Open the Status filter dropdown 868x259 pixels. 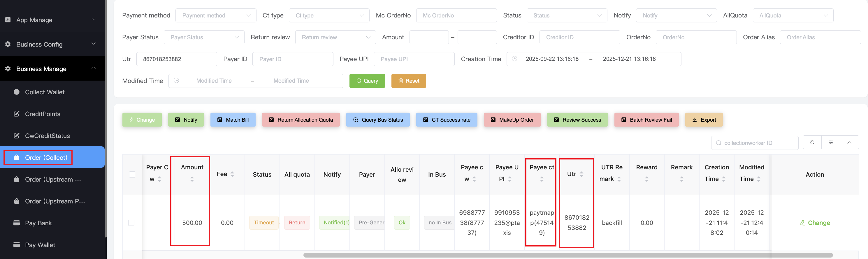567,15
